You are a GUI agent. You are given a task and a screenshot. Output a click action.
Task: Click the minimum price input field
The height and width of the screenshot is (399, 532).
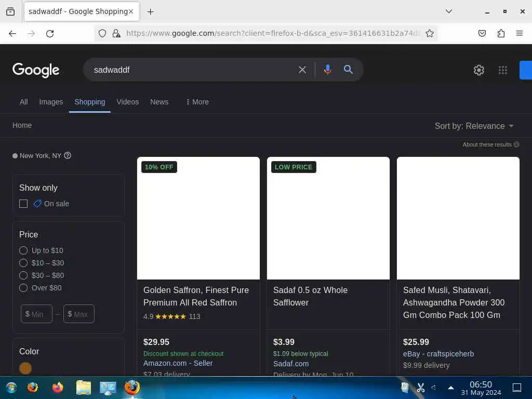tap(36, 314)
